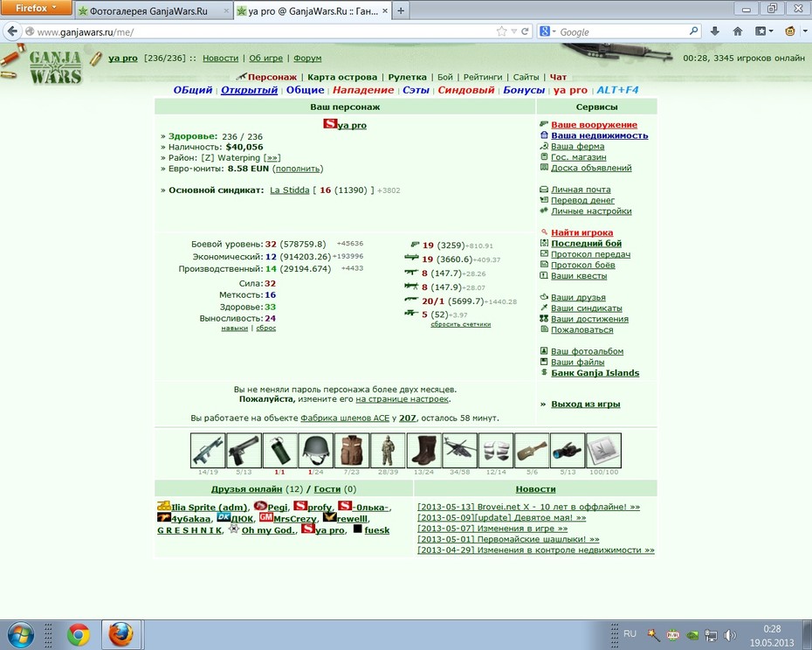
Task: Open the helicopter transport slot 34/58
Action: click(x=460, y=451)
